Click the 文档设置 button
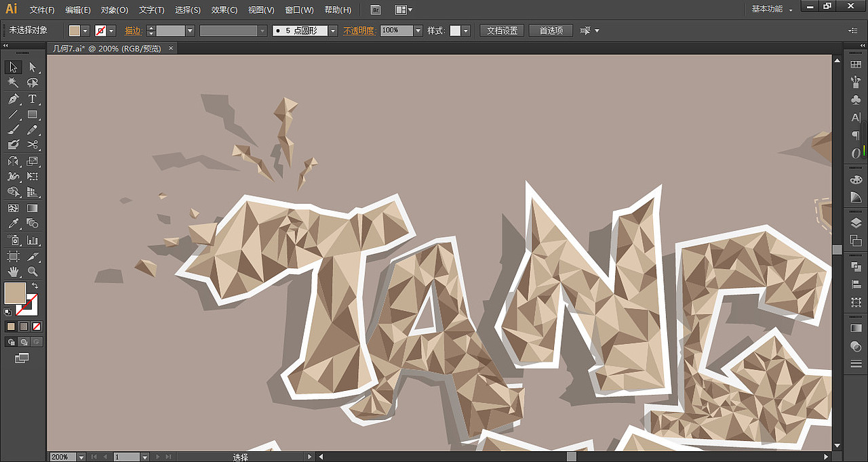Image resolution: width=868 pixels, height=462 pixels. pyautogui.click(x=502, y=30)
